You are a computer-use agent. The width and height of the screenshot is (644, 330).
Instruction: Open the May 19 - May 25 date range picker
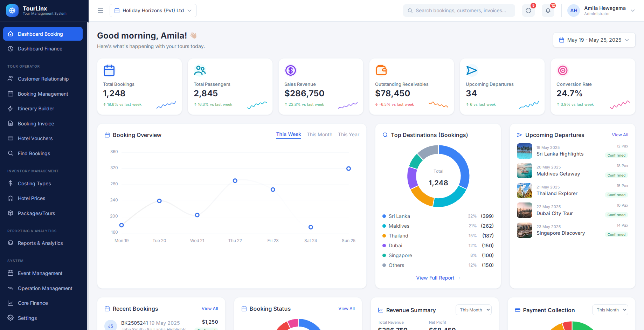click(594, 40)
